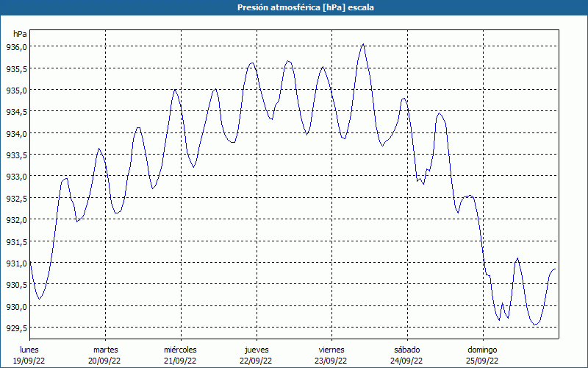
Task: Click the date 21/09/22
Action: 180,361
